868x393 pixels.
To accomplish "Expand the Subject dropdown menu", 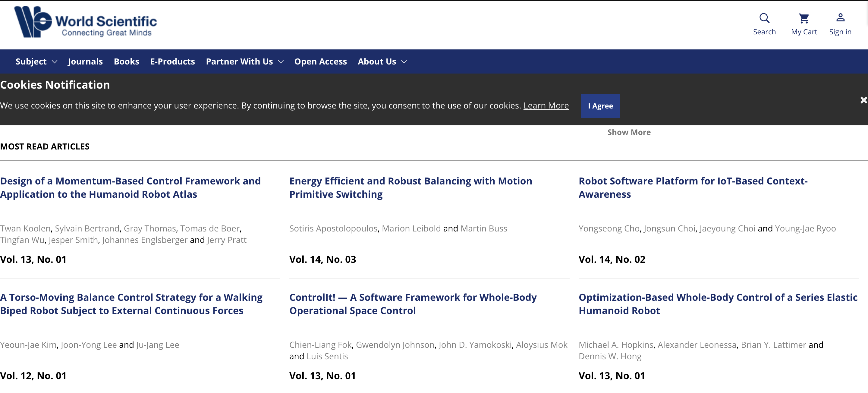I will click(36, 62).
